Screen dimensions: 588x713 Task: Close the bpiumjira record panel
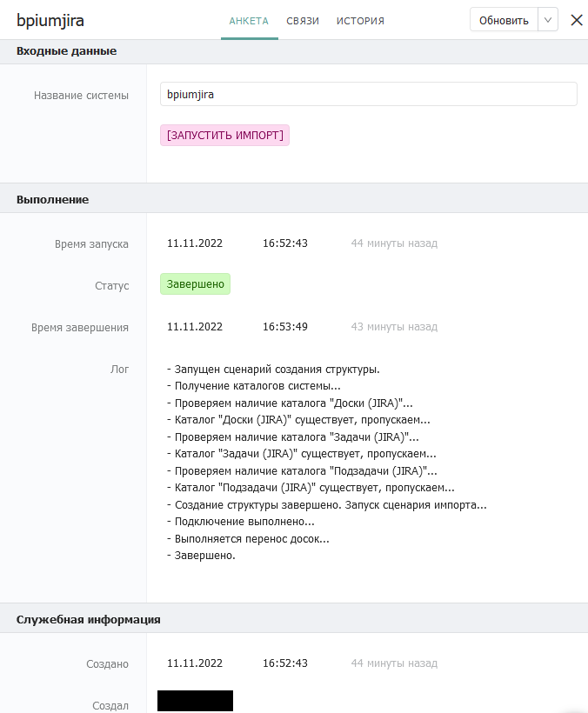click(x=576, y=20)
